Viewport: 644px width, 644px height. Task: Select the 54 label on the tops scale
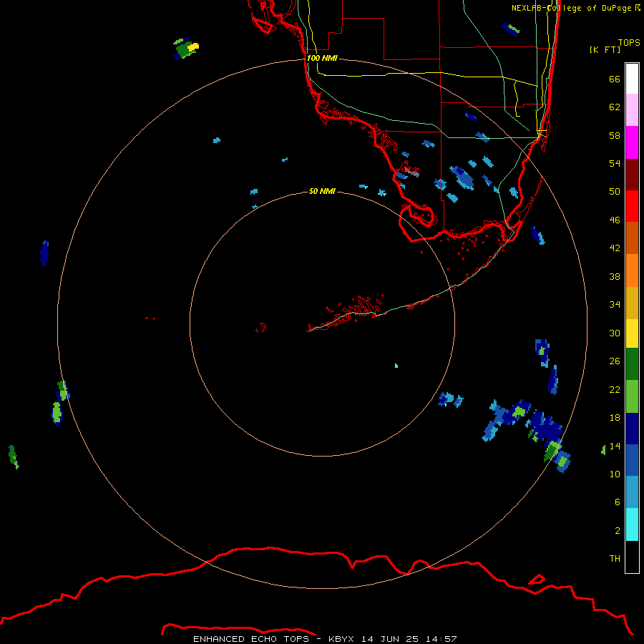[x=615, y=163]
